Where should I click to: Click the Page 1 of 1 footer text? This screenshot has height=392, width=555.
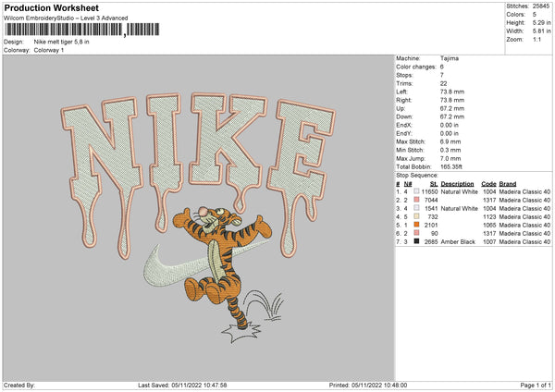pyautogui.click(x=536, y=386)
